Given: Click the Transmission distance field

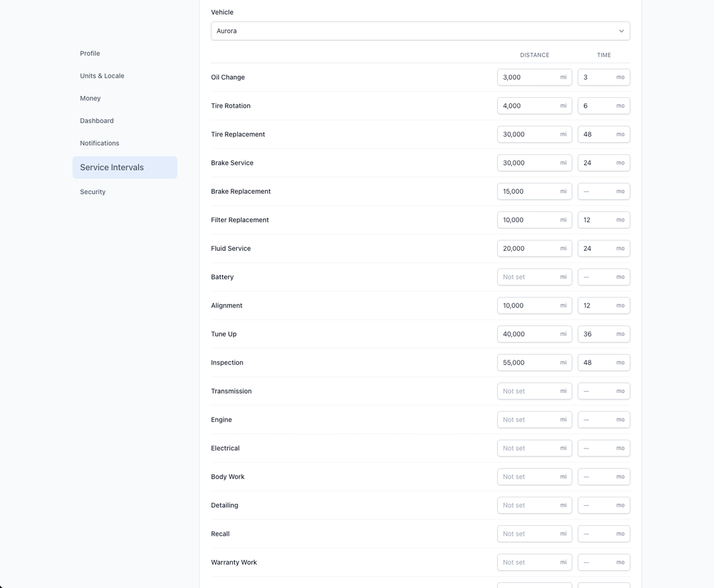Looking at the screenshot, I should (529, 392).
